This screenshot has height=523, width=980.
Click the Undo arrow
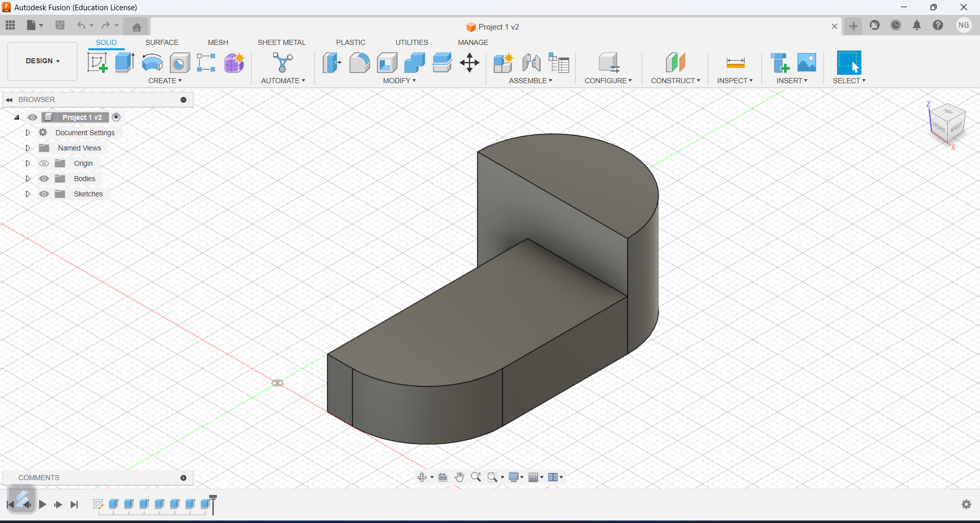coord(81,25)
